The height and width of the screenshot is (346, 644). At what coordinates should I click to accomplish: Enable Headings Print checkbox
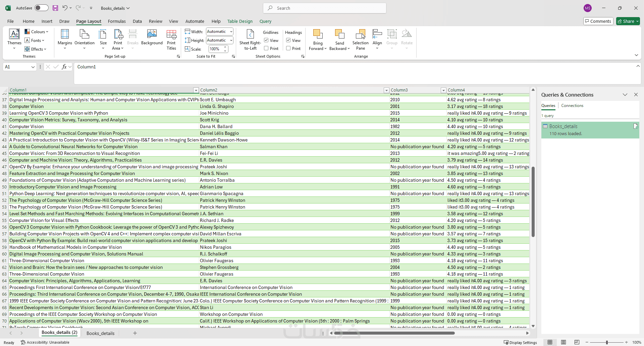pyautogui.click(x=288, y=48)
